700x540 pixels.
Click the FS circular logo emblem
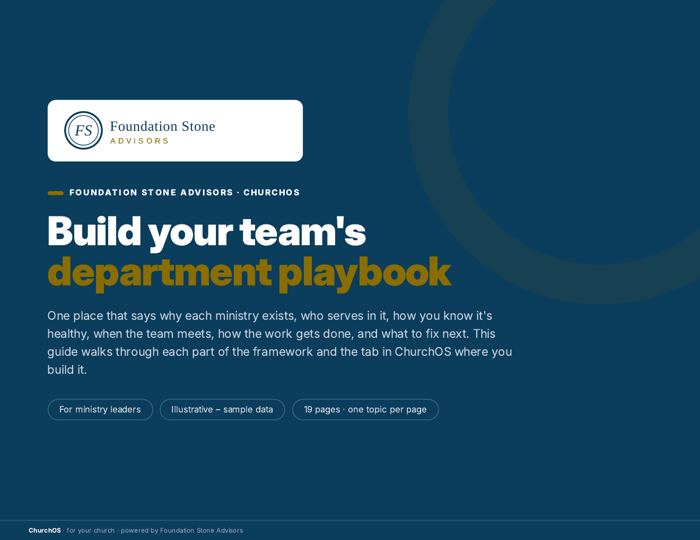pos(83,130)
